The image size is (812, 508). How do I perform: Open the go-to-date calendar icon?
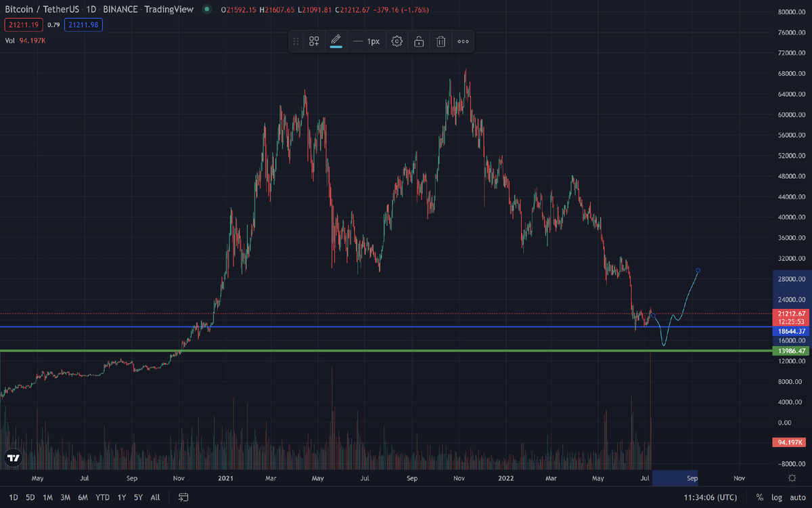coord(183,497)
